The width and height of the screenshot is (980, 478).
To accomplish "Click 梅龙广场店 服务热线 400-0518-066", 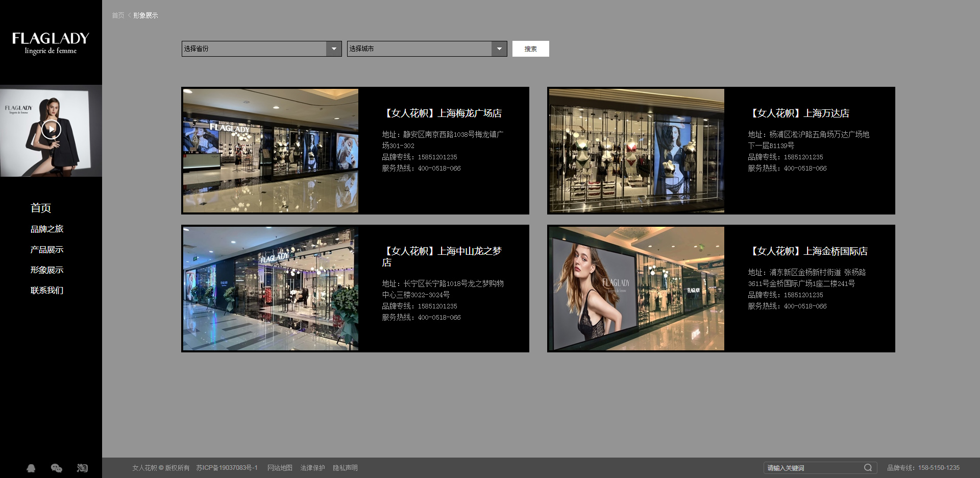I will 421,168.
